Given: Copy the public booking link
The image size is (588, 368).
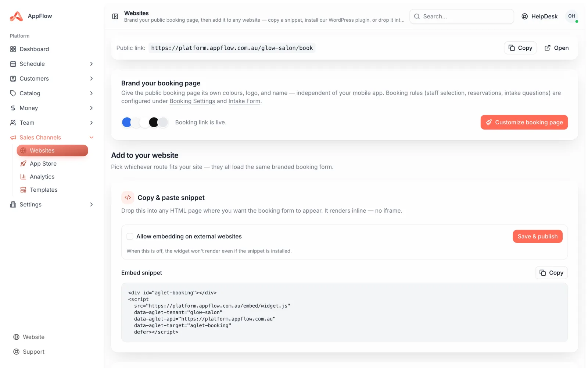Looking at the screenshot, I should pos(520,48).
